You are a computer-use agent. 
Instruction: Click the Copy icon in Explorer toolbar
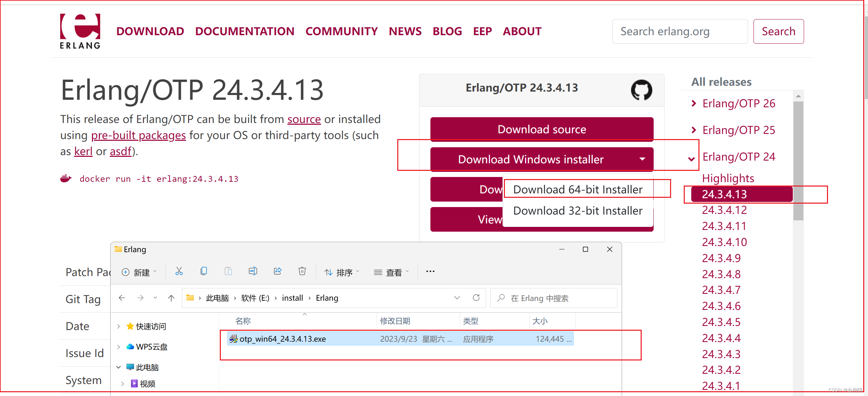[x=203, y=272]
